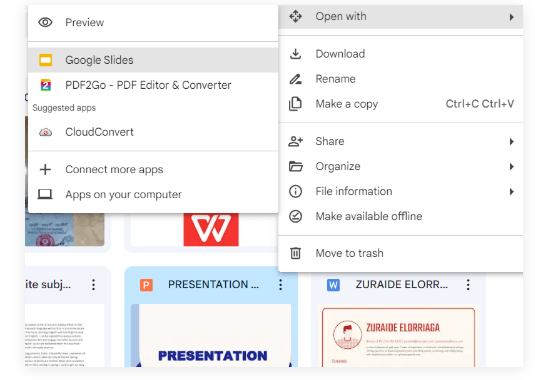The image size is (535, 380).
Task: Choose Connect more apps
Action: tap(153, 170)
